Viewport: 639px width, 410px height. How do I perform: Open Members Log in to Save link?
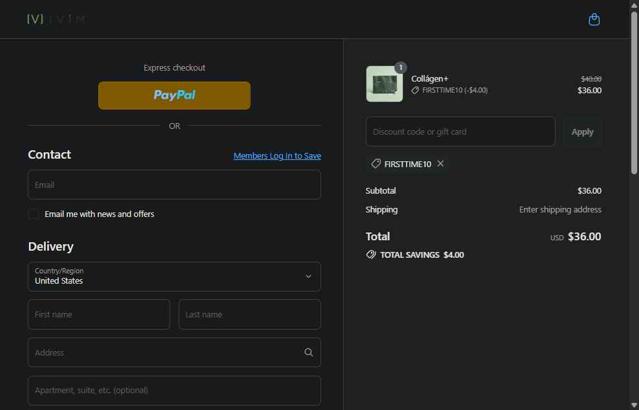pos(277,156)
